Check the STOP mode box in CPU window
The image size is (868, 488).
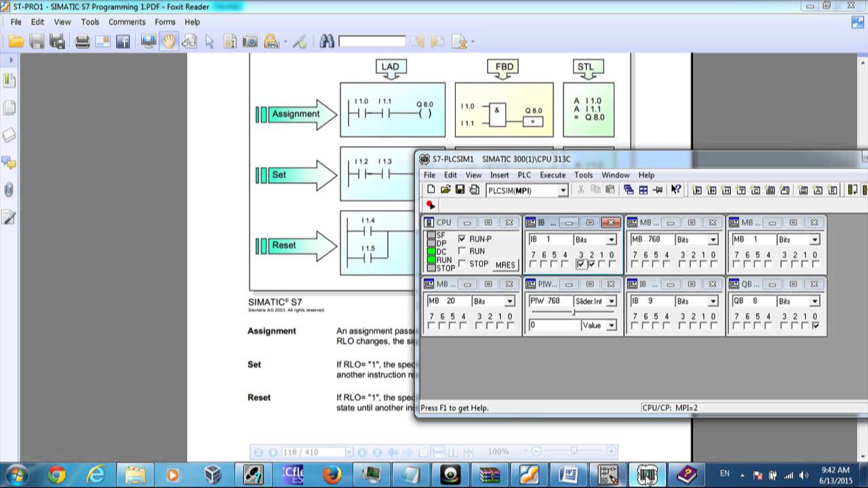(462, 264)
